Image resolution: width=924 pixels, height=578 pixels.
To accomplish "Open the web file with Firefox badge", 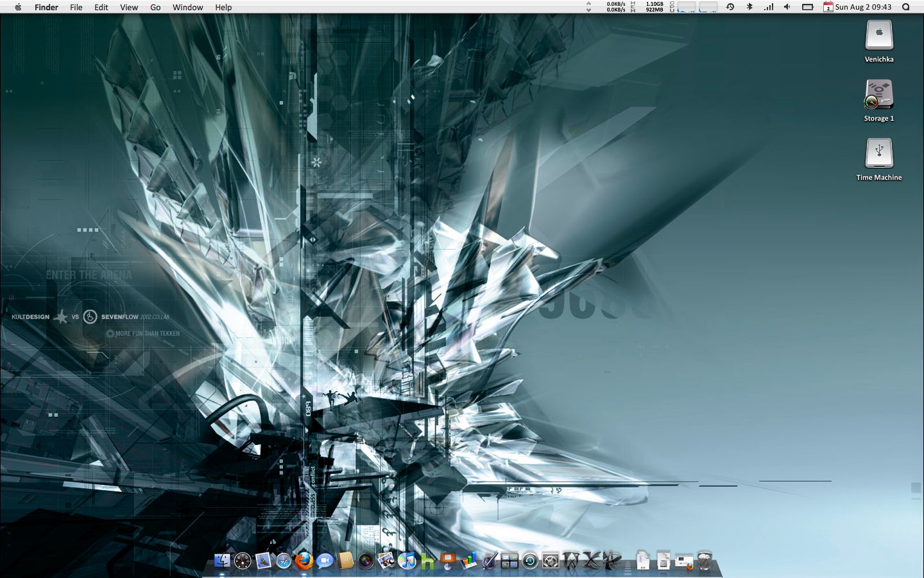I will tap(684, 561).
